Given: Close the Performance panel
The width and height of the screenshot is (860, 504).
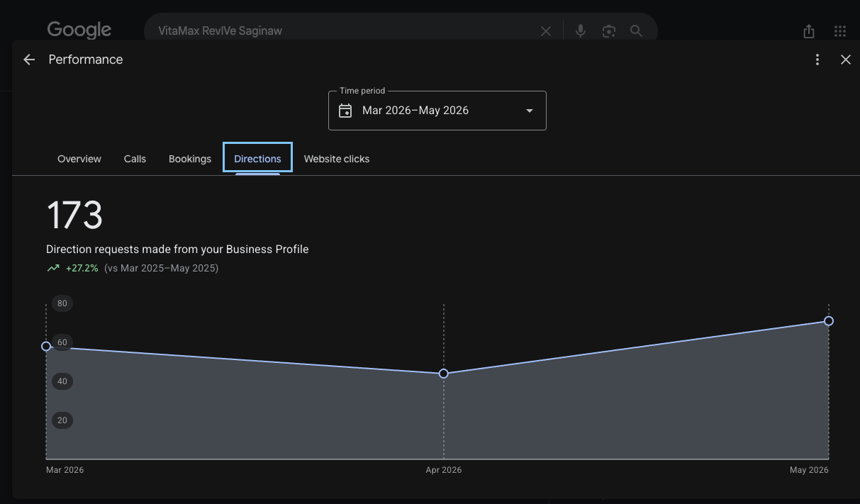Looking at the screenshot, I should coord(845,60).
